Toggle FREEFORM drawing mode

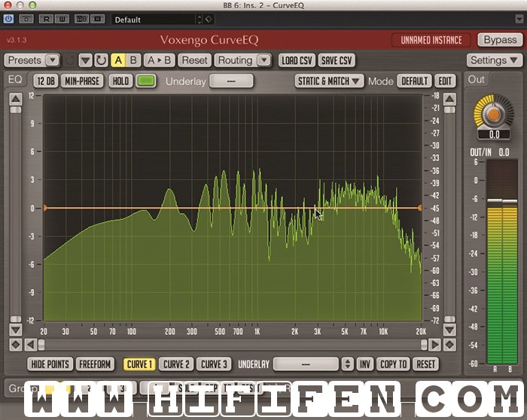click(x=95, y=364)
